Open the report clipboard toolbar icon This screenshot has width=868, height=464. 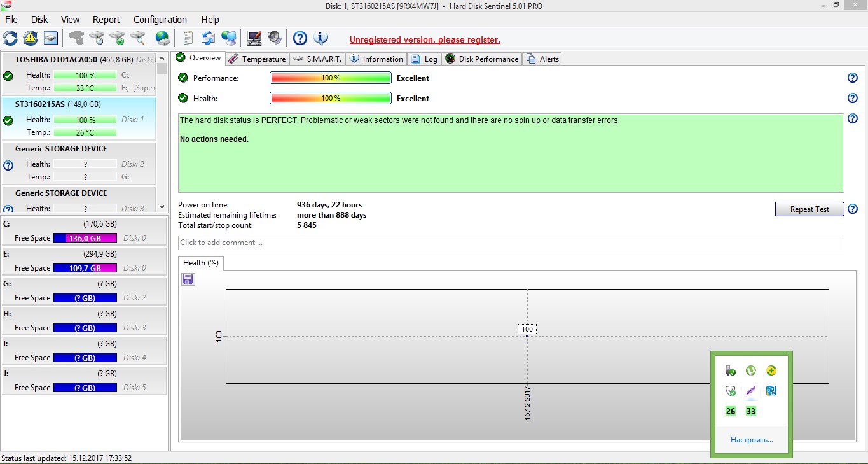(x=188, y=38)
